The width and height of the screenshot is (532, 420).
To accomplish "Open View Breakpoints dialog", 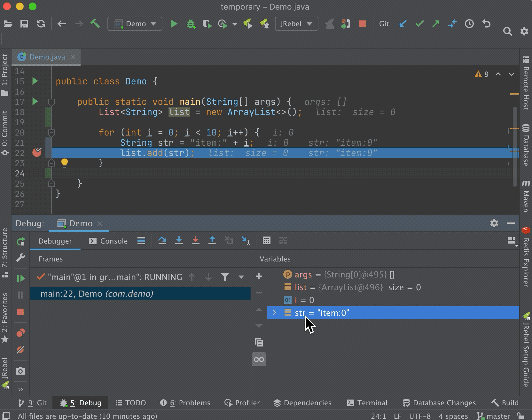I will coord(20,333).
